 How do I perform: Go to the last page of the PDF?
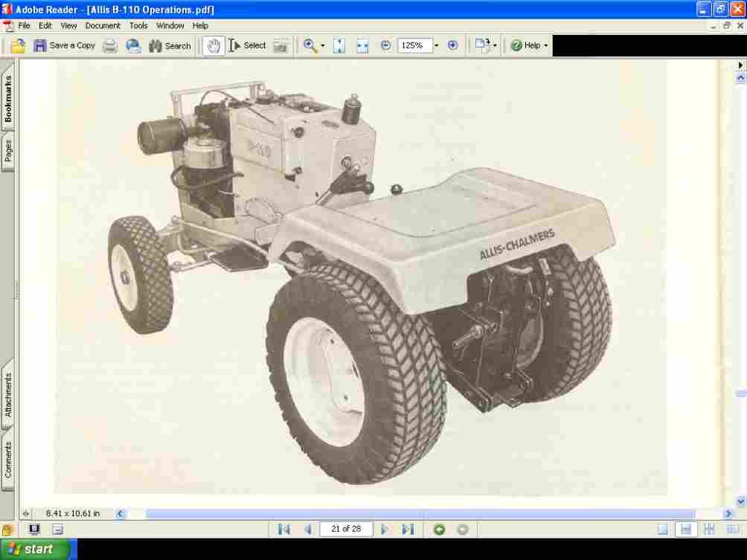(407, 529)
